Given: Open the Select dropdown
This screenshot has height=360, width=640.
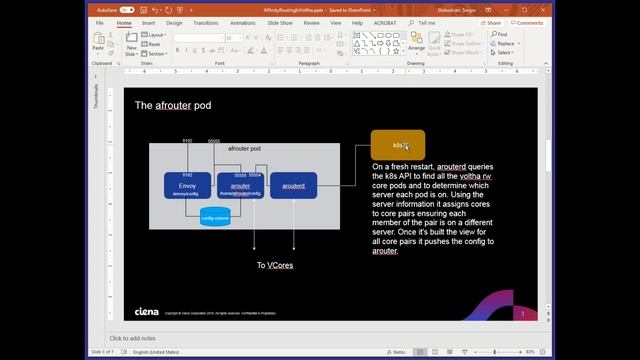Looking at the screenshot, I should [x=502, y=53].
